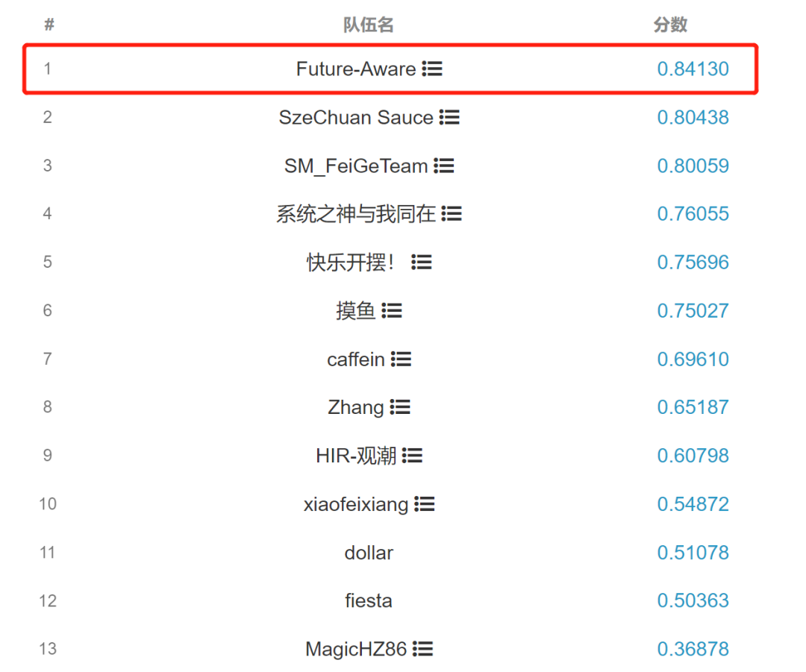The width and height of the screenshot is (806, 672).
Task: Click the list icon beside caffein
Action: [401, 359]
